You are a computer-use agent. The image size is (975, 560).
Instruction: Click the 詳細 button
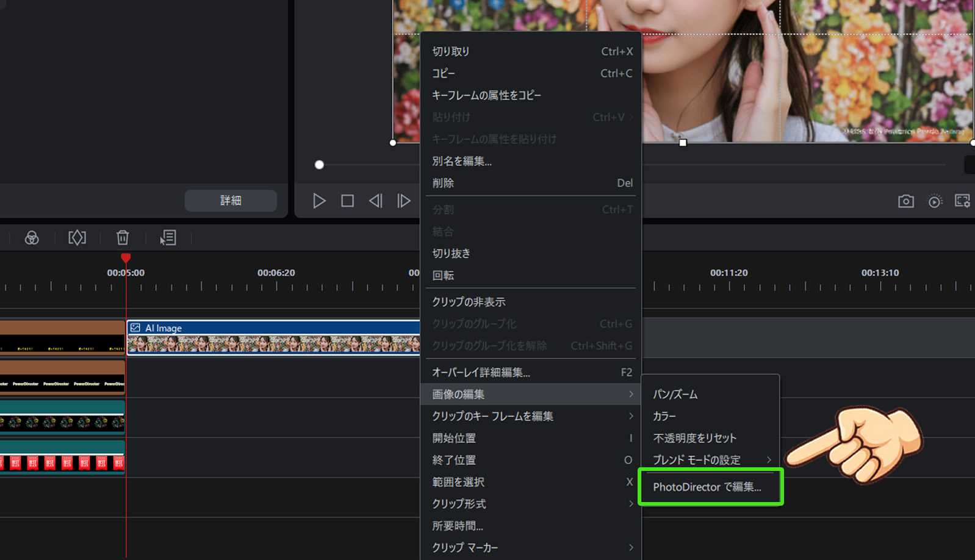point(231,200)
